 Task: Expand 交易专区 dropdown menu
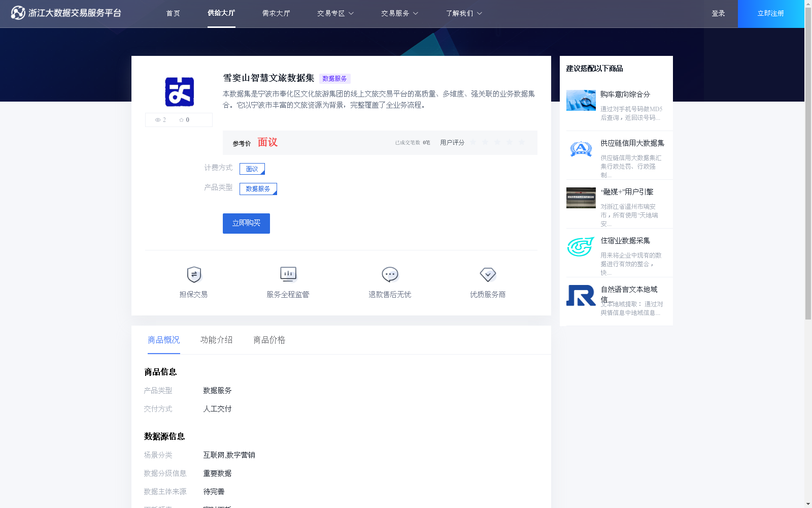[335, 13]
